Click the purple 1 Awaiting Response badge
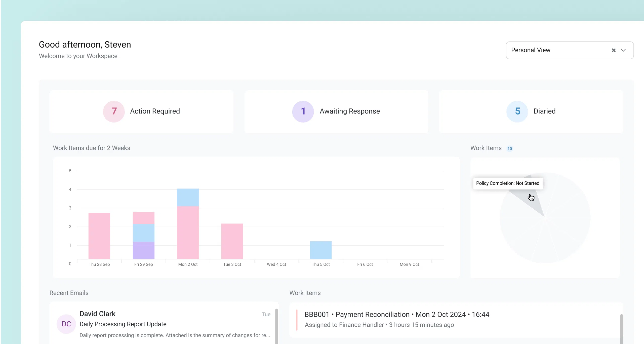The width and height of the screenshot is (644, 344). (303, 111)
